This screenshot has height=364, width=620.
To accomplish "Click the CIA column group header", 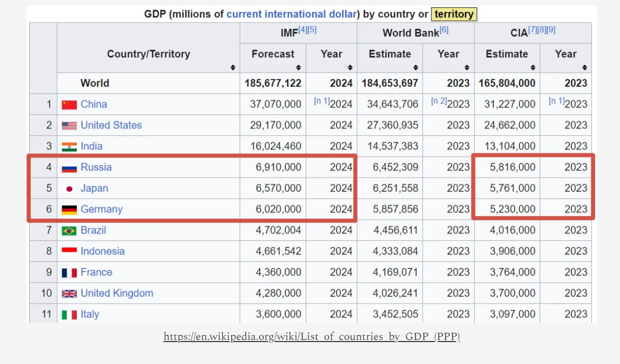I will pos(533,32).
